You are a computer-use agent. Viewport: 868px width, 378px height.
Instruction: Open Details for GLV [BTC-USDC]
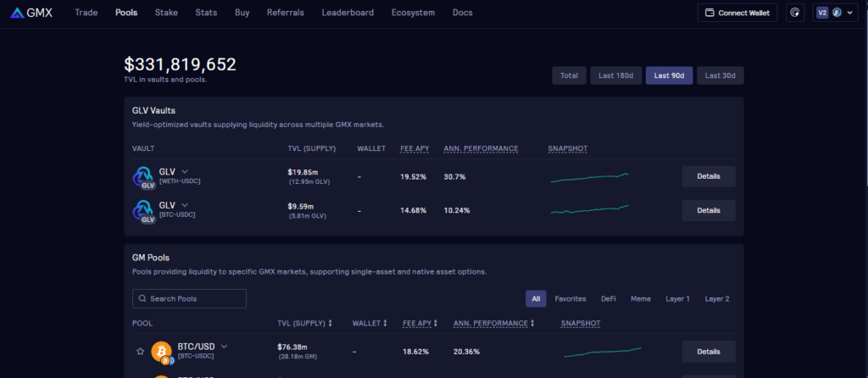(709, 210)
